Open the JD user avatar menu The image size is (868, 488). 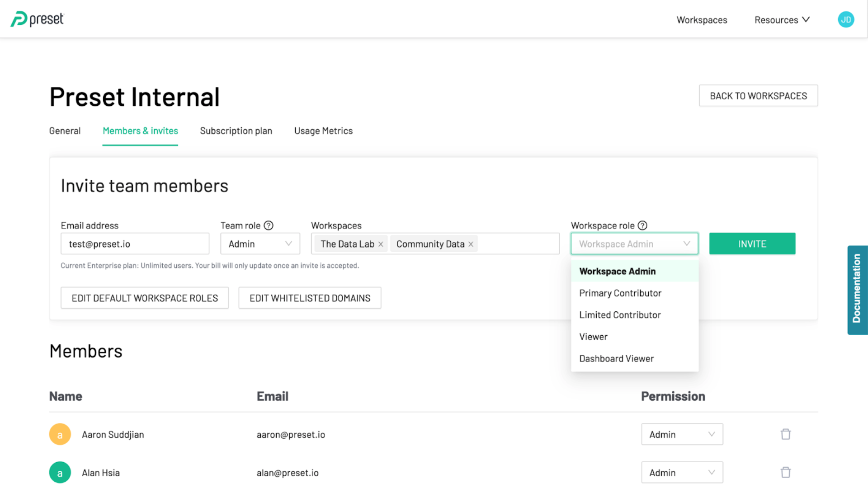tap(845, 19)
